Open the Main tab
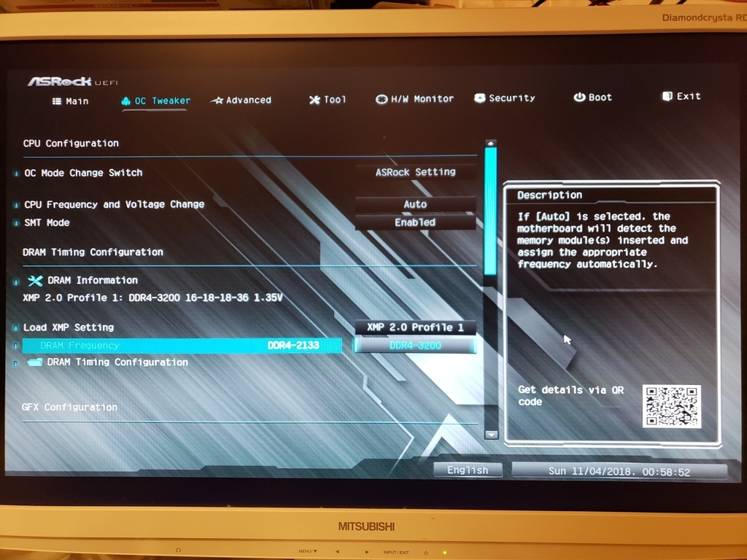The image size is (747, 560). tap(71, 101)
